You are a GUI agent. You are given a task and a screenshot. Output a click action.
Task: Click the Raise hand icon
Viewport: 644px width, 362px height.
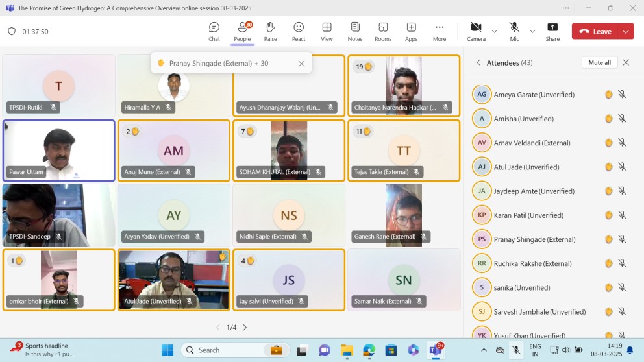coord(270,31)
